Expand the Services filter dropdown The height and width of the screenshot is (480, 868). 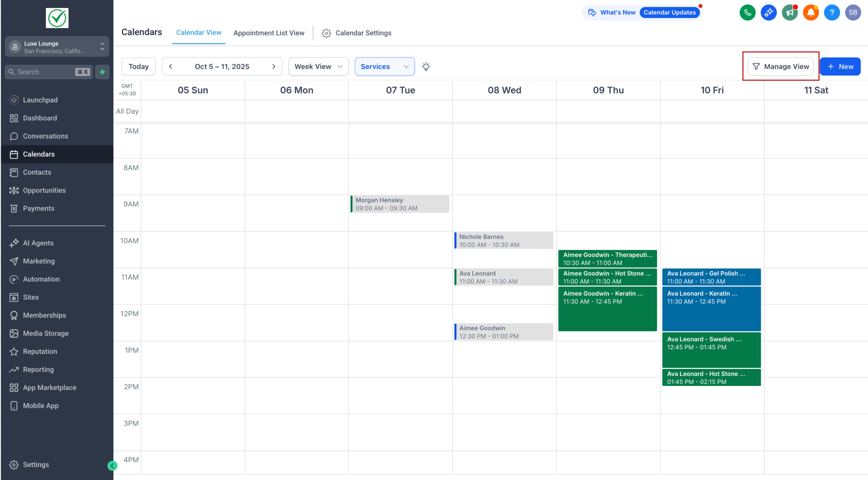pos(384,66)
